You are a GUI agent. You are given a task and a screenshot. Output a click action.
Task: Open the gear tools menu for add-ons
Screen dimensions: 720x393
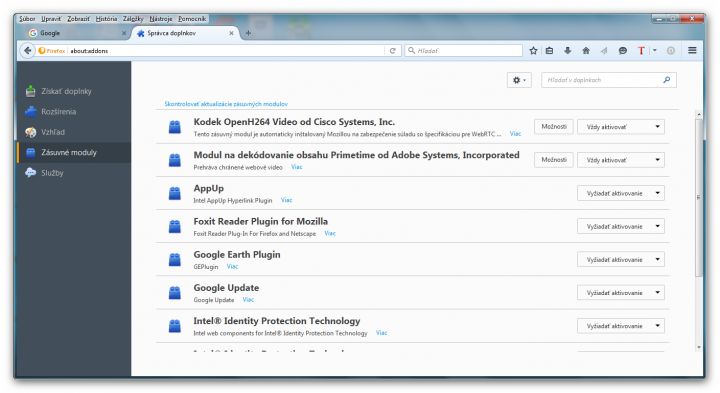[x=519, y=80]
